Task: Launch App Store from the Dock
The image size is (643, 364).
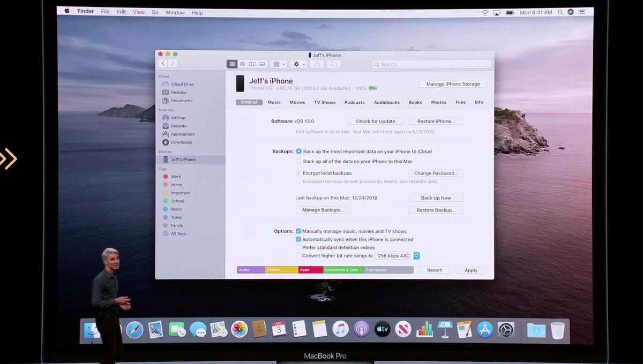Action: 485,329
